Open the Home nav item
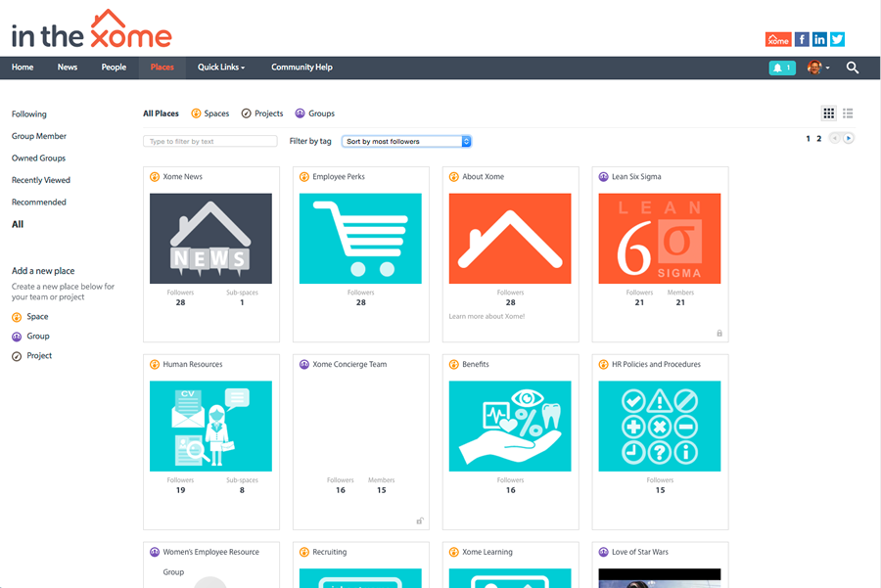Image resolution: width=881 pixels, height=588 pixels. pos(23,68)
